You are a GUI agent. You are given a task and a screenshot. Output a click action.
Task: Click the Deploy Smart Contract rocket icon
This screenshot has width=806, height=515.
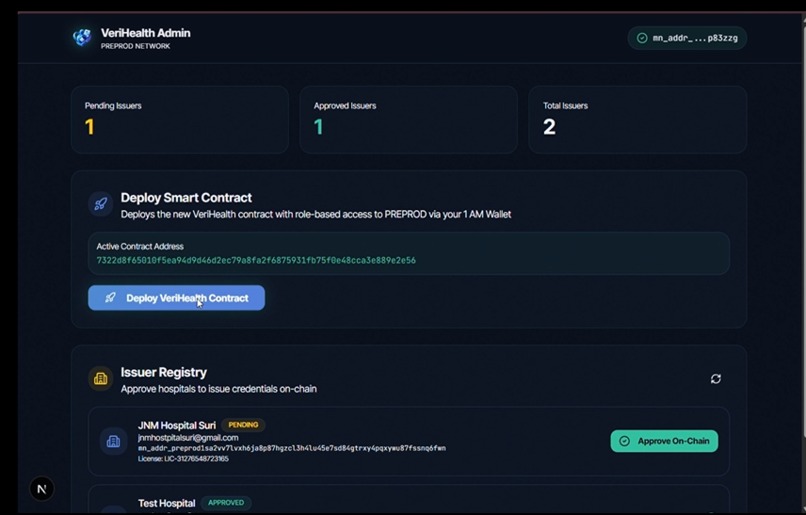tap(101, 204)
